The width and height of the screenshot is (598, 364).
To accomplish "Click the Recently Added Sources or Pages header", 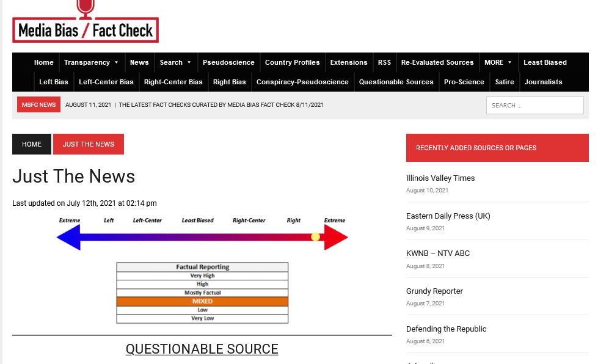I will click(x=497, y=148).
